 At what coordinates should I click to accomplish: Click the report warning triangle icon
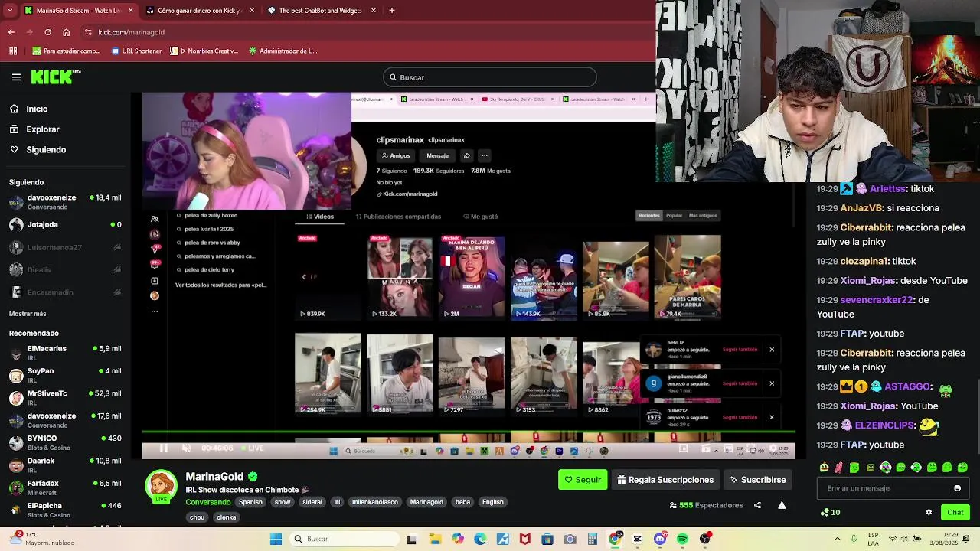(782, 505)
